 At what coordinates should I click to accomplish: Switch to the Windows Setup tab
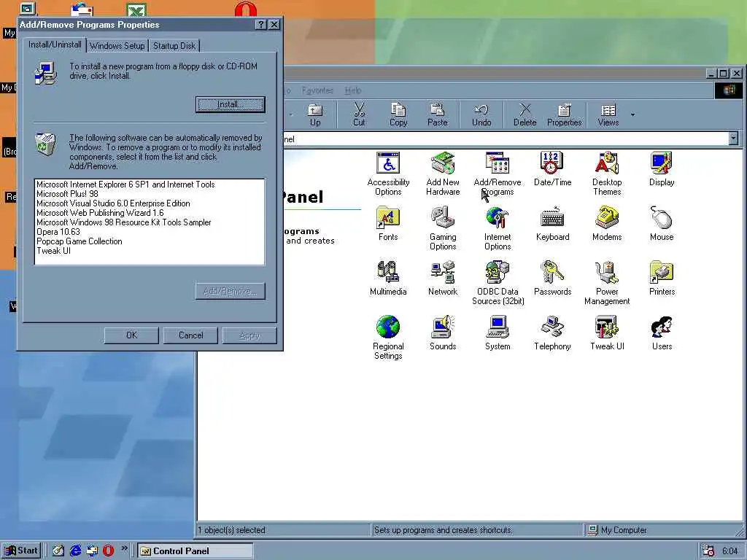(117, 46)
